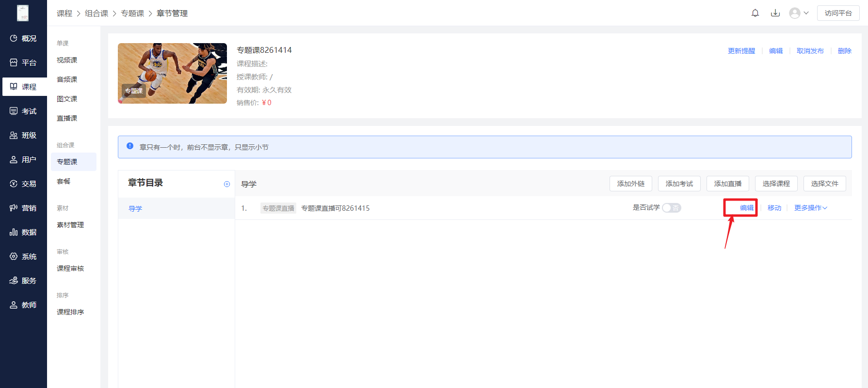Viewport: 868px width, 388px height.
Task: Click the notification bell icon
Action: pyautogui.click(x=755, y=13)
